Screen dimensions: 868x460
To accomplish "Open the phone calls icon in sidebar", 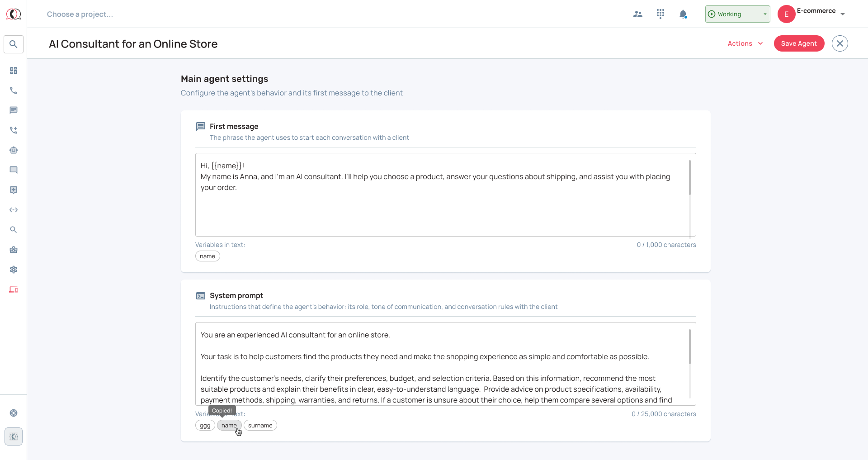I will click(14, 90).
